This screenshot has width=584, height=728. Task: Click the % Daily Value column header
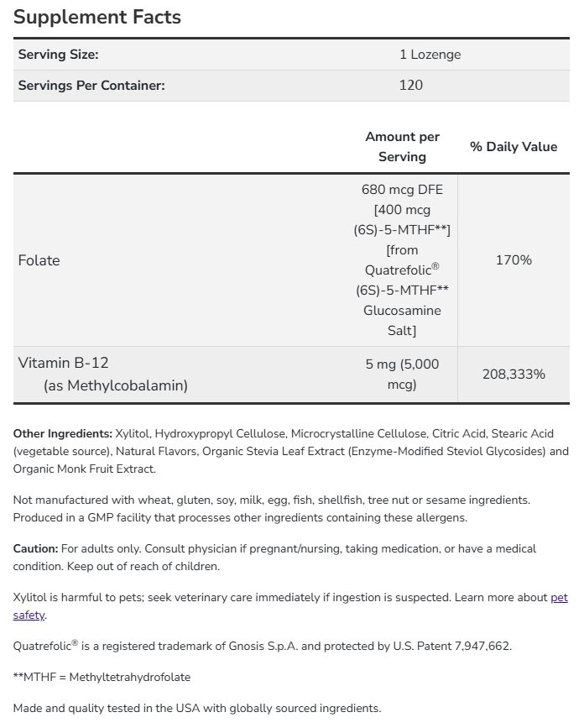pos(514,146)
